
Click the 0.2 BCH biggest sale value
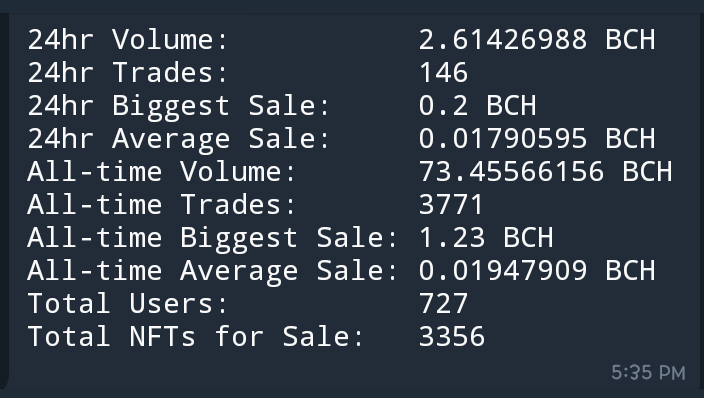(x=478, y=106)
